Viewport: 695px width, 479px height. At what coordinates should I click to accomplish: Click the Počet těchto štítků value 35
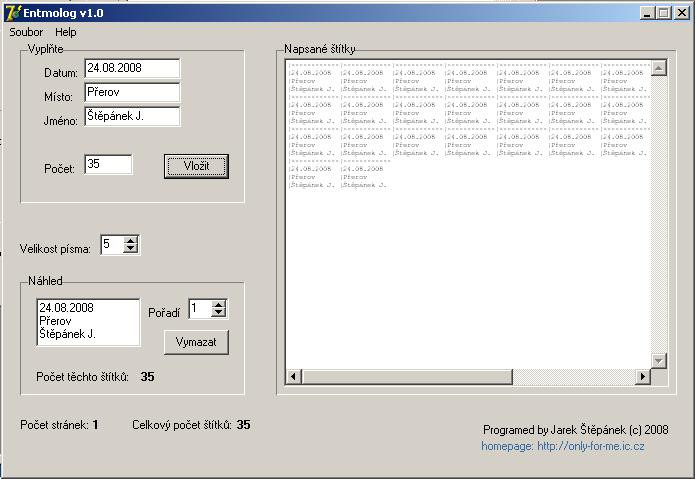[x=148, y=377]
